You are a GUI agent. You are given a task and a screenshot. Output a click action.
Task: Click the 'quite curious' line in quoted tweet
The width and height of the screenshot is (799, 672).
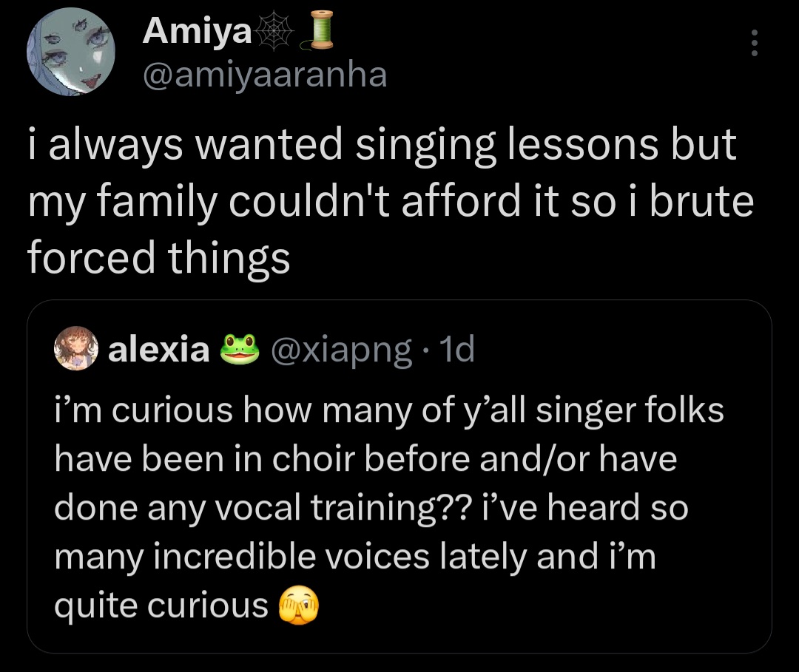point(161,607)
